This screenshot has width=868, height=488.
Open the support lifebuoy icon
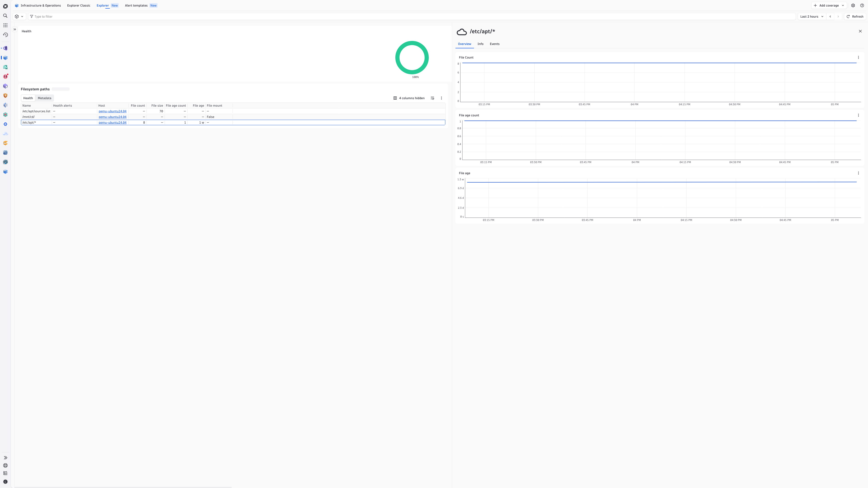5,465
